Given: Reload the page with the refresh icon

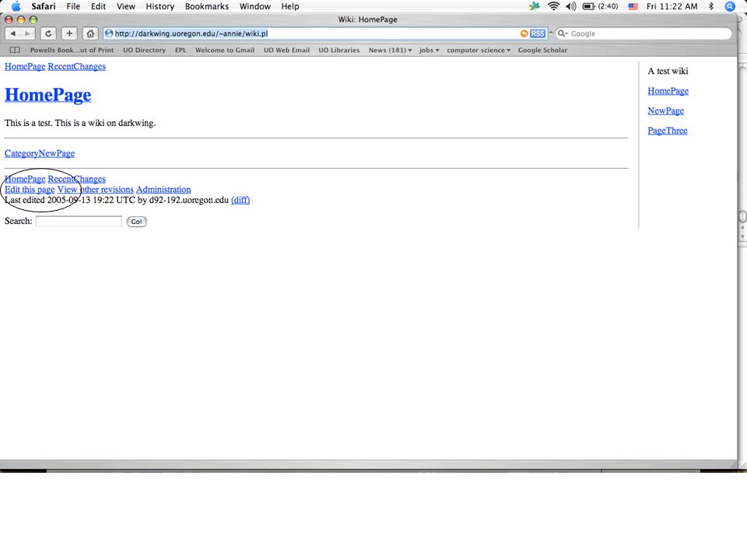Looking at the screenshot, I should [x=48, y=33].
